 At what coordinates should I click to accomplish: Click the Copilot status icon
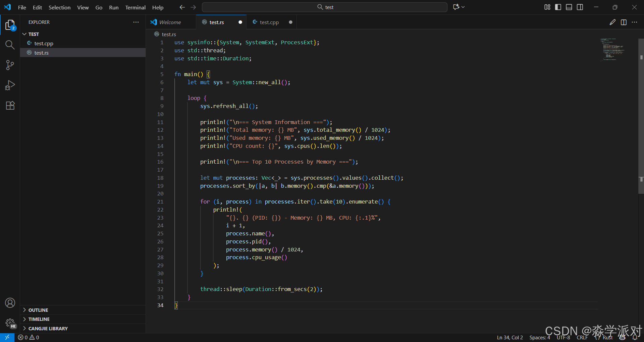tap(623, 338)
